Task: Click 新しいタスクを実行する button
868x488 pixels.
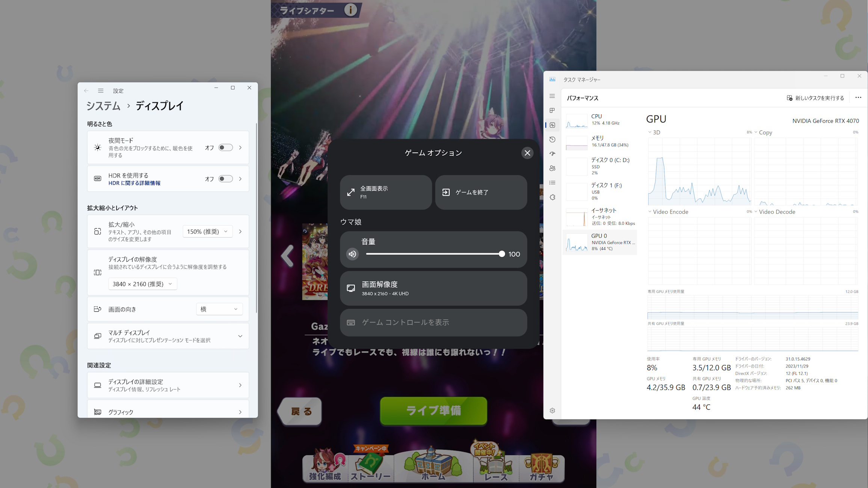Action: pyautogui.click(x=815, y=98)
